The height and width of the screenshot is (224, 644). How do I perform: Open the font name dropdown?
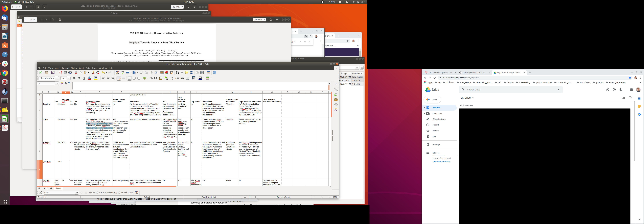[x=57, y=78]
